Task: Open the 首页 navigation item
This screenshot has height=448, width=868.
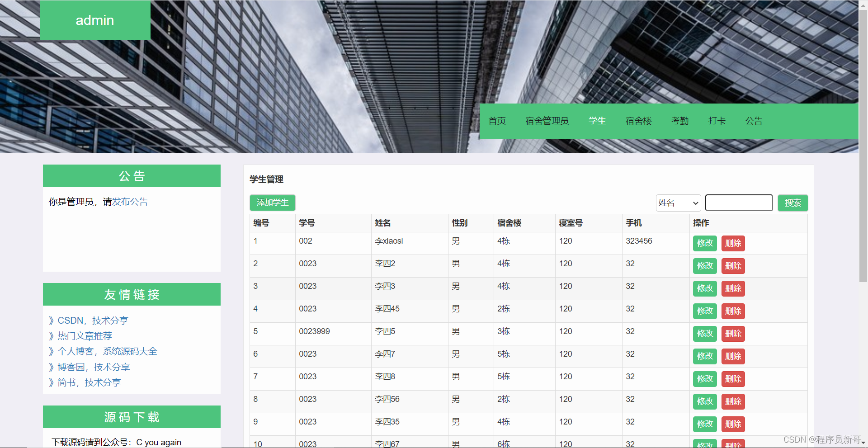Action: (x=497, y=121)
